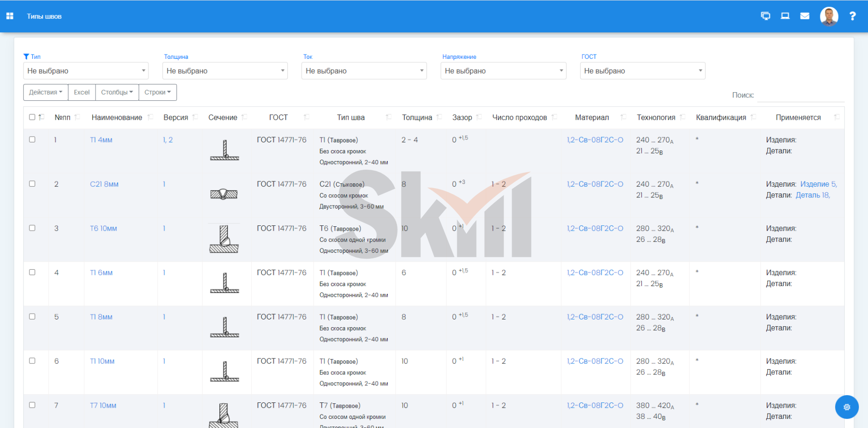
Task: Open the Толщина filter dropdown
Action: click(x=225, y=71)
